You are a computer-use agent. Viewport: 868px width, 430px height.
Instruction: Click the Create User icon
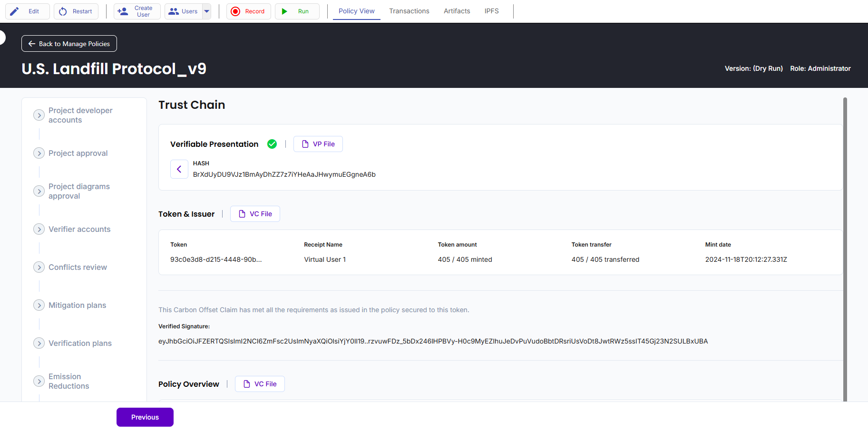(123, 11)
